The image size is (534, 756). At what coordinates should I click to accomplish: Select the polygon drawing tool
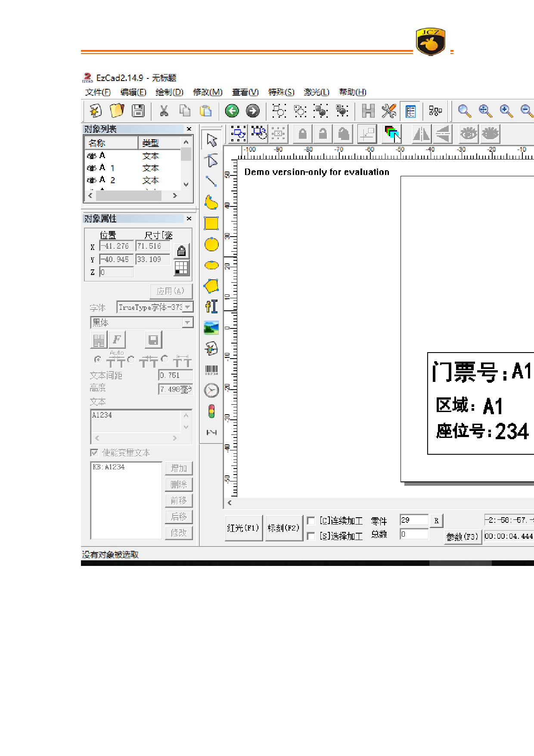(x=211, y=286)
